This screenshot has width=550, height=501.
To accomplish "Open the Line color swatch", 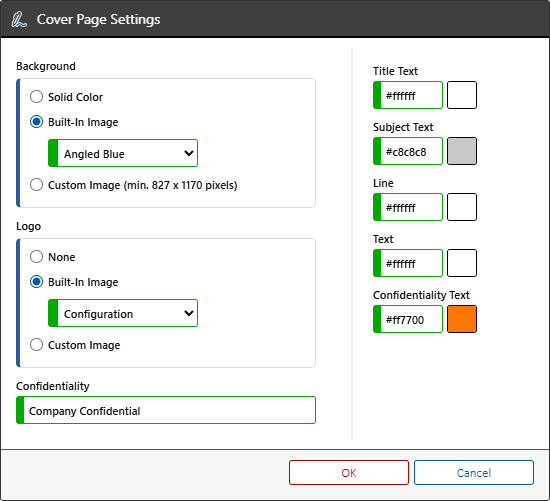I will click(x=462, y=207).
